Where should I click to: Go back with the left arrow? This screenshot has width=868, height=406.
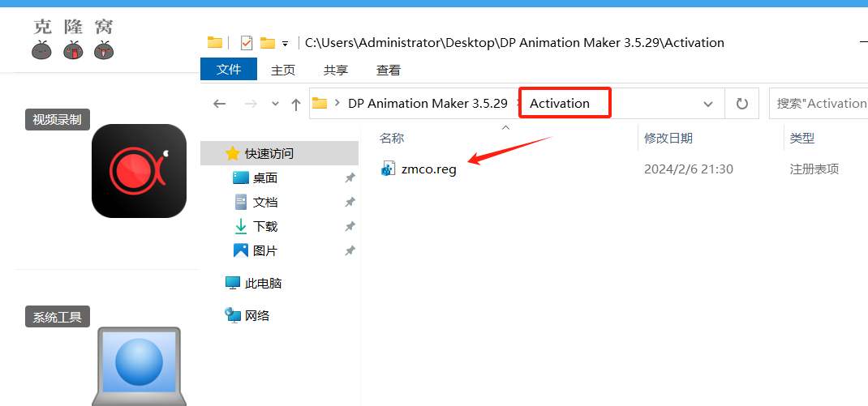click(220, 104)
